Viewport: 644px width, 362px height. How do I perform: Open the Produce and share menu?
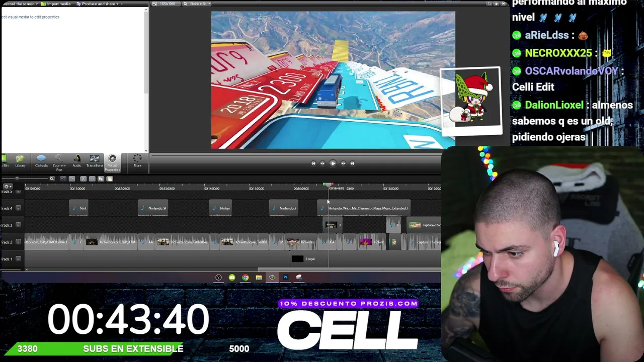point(98,4)
